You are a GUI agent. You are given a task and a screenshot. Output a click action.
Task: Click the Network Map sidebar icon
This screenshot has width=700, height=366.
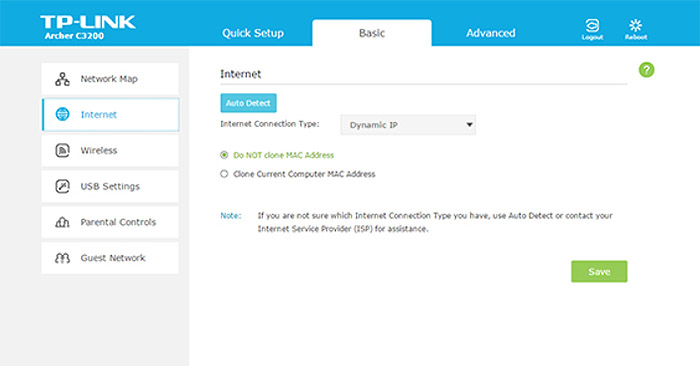[x=62, y=79]
